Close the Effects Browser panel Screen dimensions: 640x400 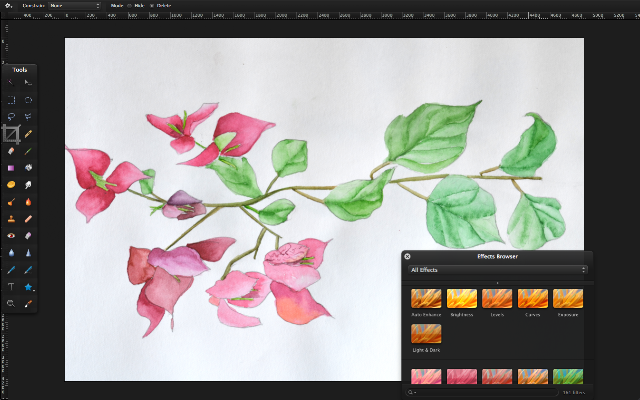407,256
